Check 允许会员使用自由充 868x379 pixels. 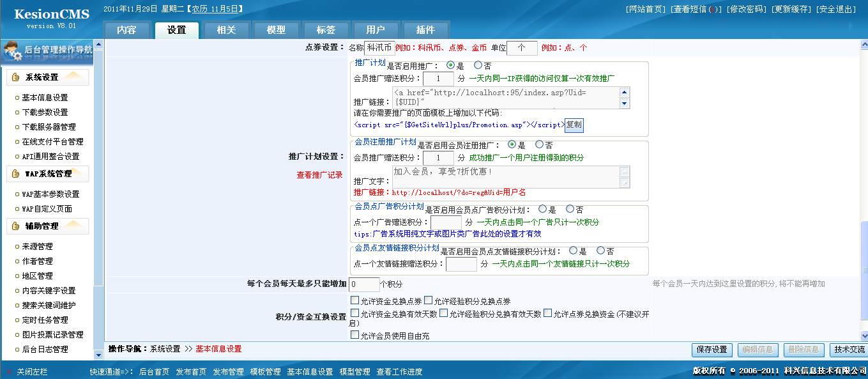pyautogui.click(x=354, y=334)
